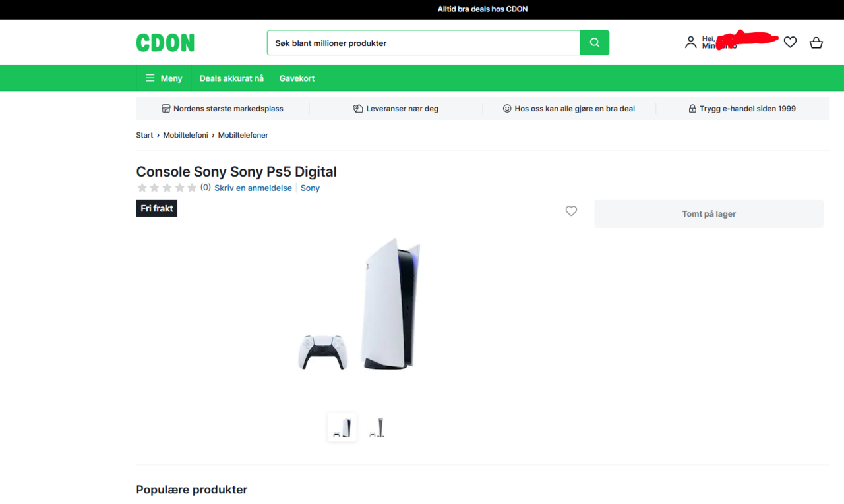
Task: Click the star rating row
Action: (x=167, y=188)
